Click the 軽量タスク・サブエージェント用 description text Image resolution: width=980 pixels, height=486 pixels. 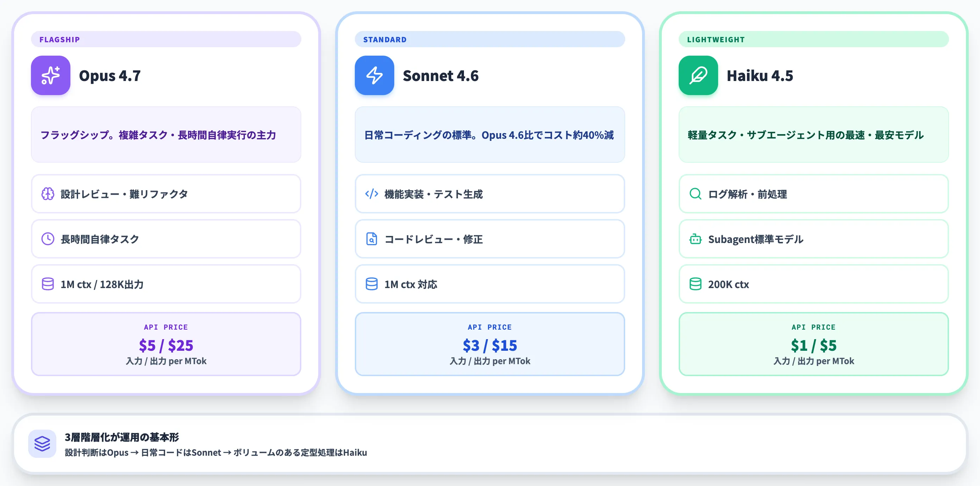806,135
